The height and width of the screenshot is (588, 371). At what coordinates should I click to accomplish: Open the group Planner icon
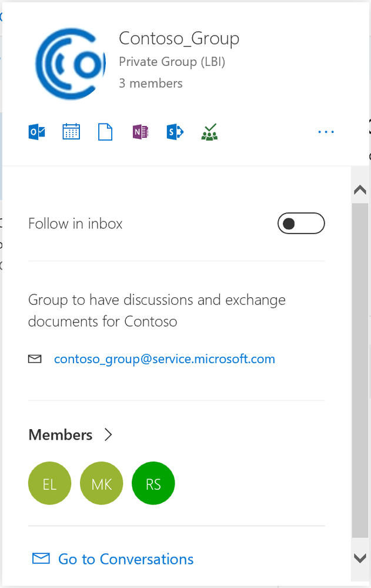[x=209, y=132]
